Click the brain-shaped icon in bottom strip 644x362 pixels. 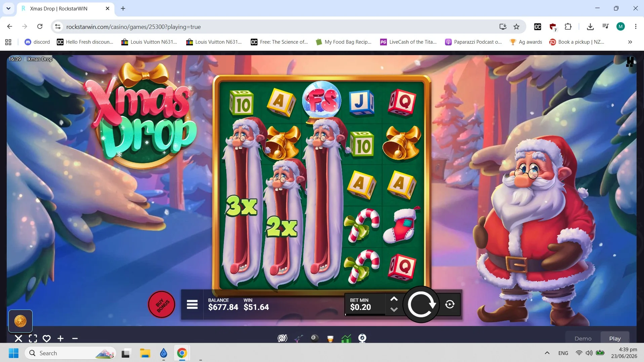pos(282,338)
